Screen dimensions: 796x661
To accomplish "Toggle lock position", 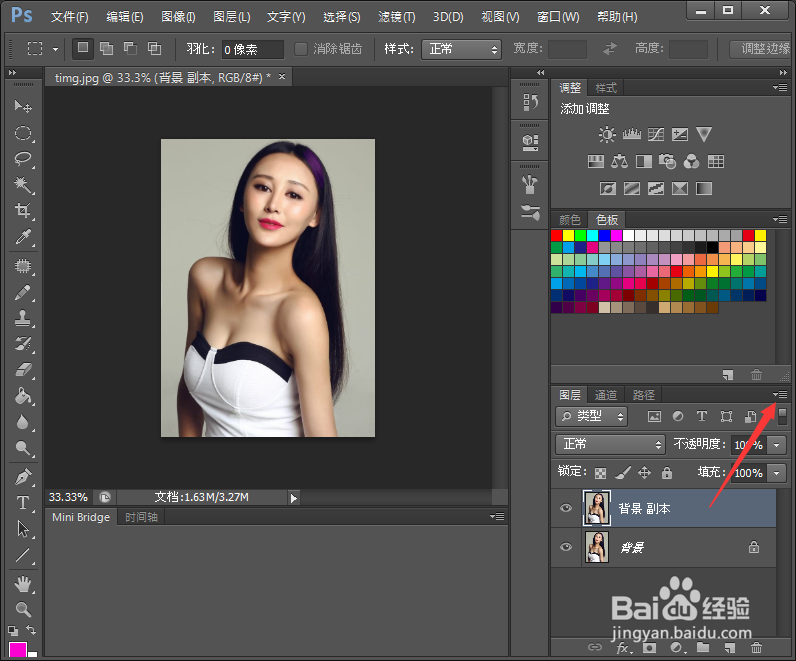I will [644, 473].
